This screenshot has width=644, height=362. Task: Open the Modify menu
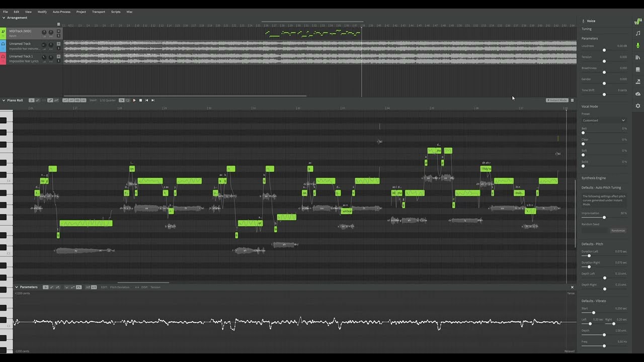pos(42,12)
